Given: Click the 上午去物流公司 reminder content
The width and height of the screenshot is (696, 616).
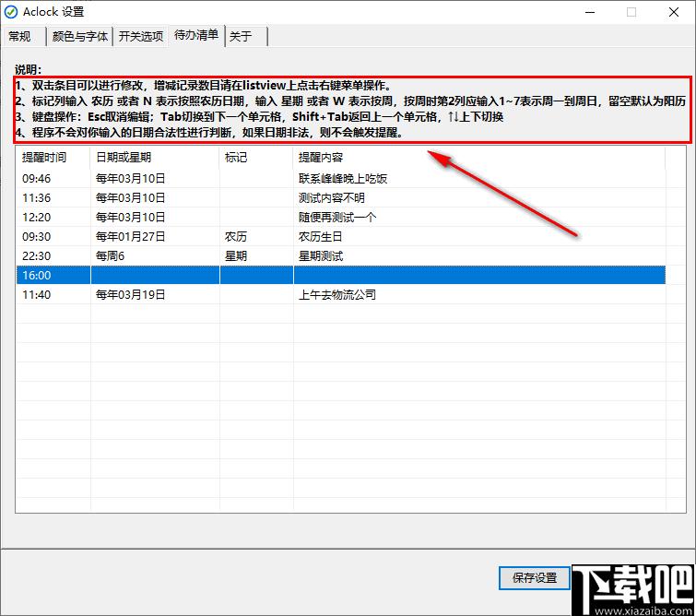Looking at the screenshot, I should [x=337, y=294].
